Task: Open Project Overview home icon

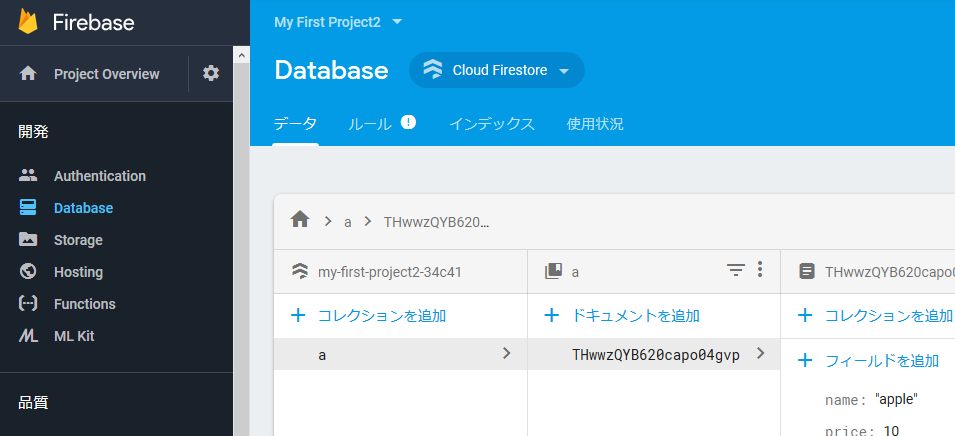Action: [28, 74]
